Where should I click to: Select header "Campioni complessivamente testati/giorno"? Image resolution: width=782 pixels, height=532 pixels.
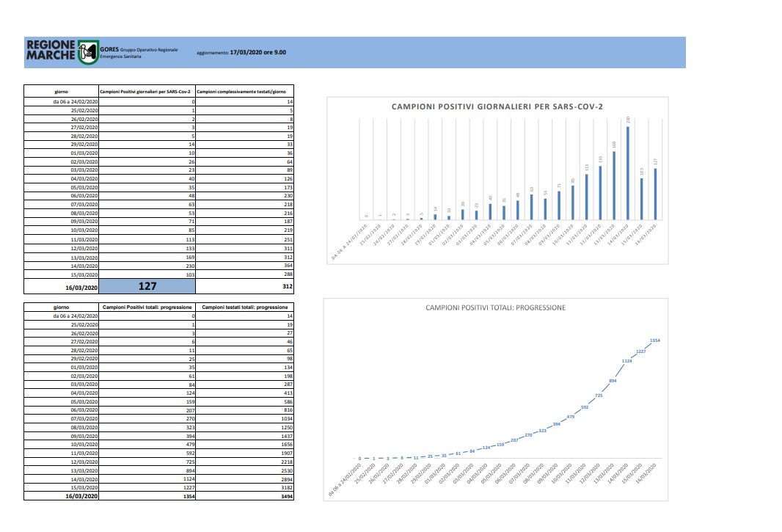coord(241,92)
